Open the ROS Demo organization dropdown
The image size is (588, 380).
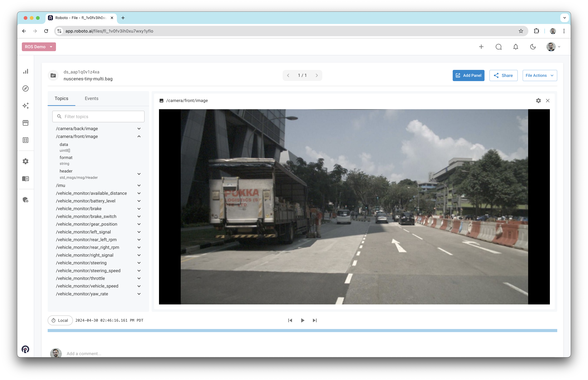point(39,47)
